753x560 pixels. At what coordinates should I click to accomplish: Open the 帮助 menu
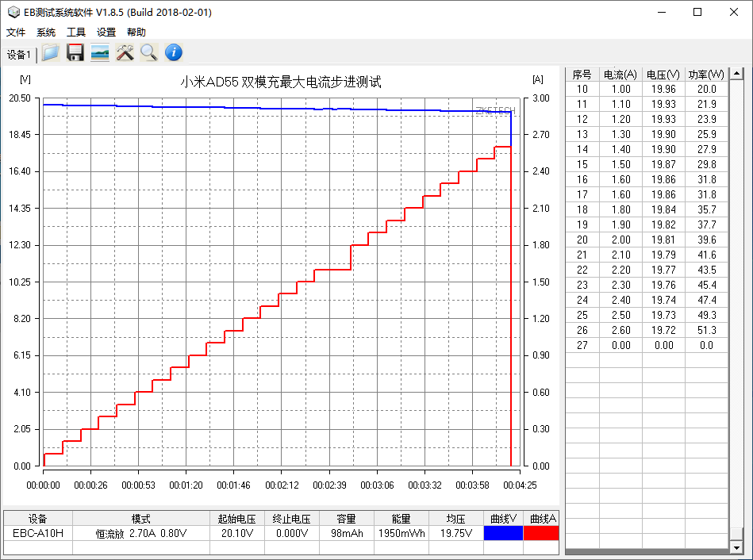pyautogui.click(x=136, y=33)
